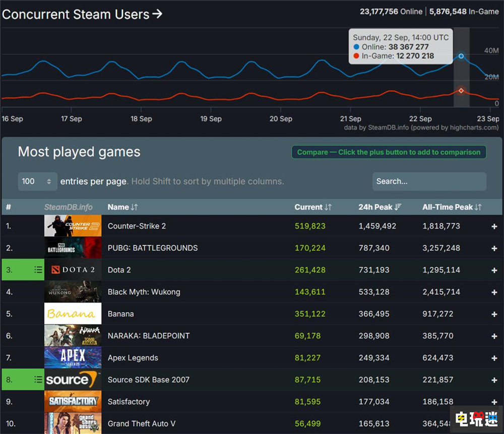Image resolution: width=504 pixels, height=434 pixels.
Task: Click inside the Search field
Action: tap(429, 181)
